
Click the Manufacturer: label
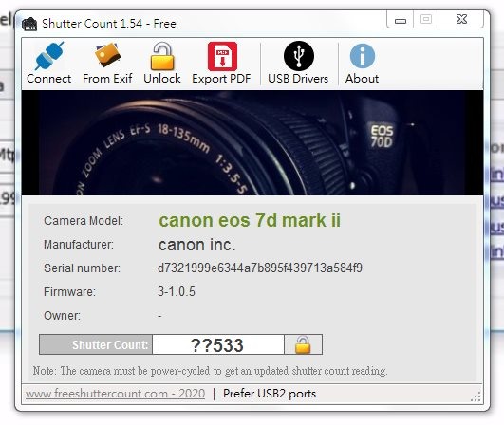coord(79,245)
